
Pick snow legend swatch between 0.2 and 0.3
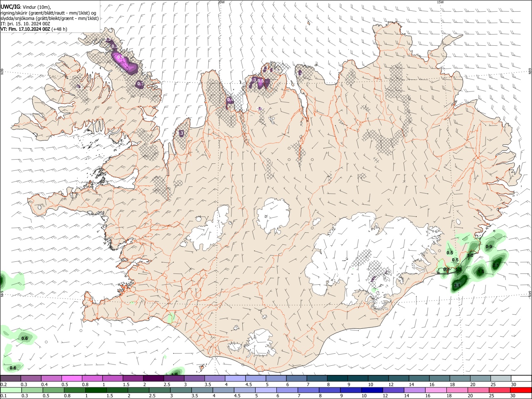tap(10, 378)
